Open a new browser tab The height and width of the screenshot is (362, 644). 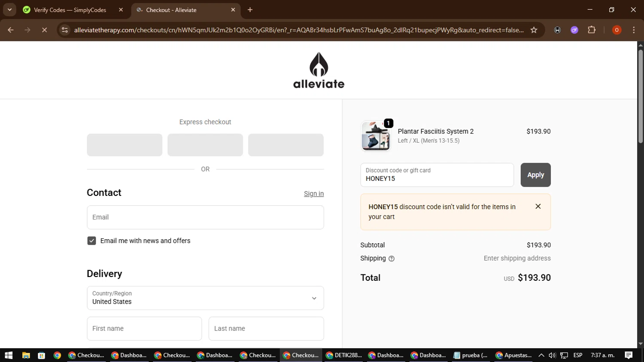tap(250, 9)
